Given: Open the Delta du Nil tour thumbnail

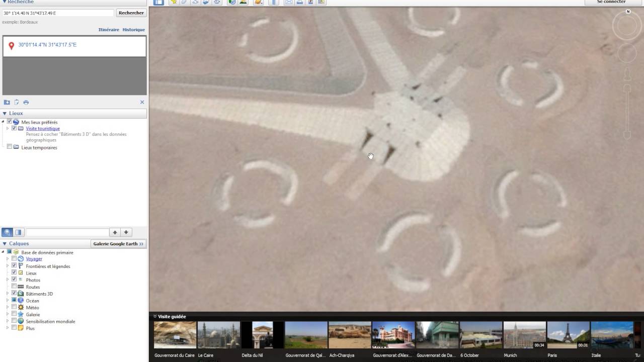Looking at the screenshot, I should pos(262,335).
